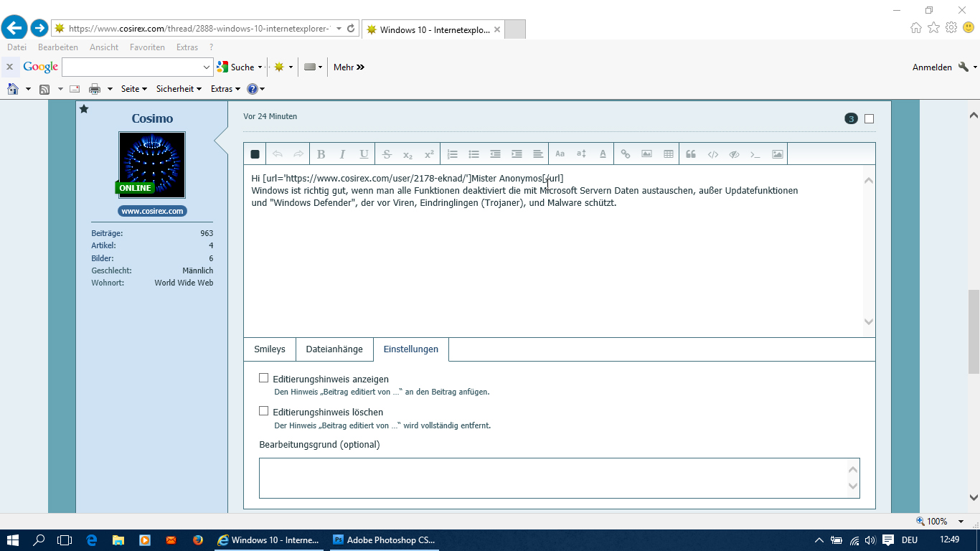This screenshot has width=980, height=551.
Task: Click the Cosimo avatar image
Action: pyautogui.click(x=152, y=165)
